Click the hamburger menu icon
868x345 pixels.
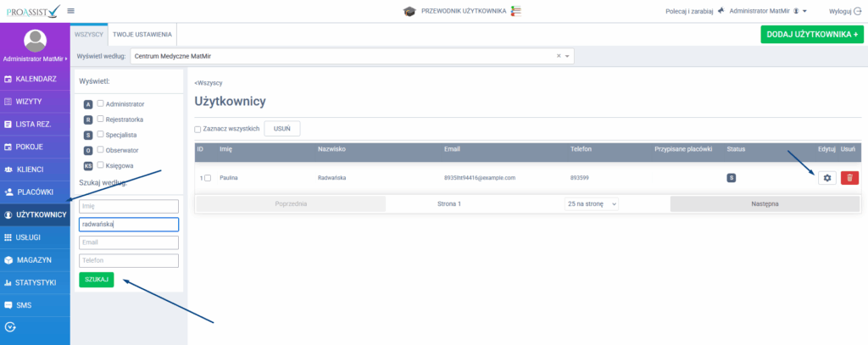click(x=70, y=11)
